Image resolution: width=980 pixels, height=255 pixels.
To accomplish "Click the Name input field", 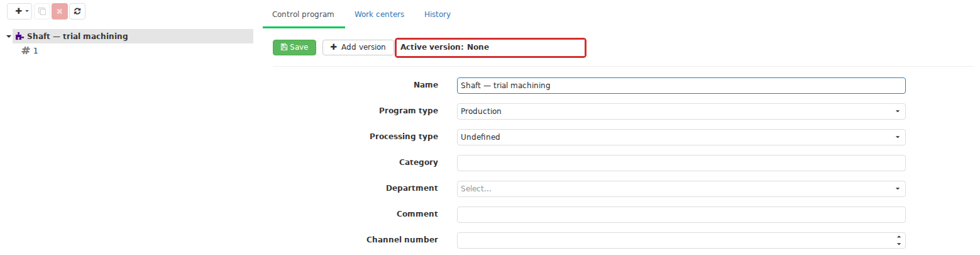I will [681, 86].
